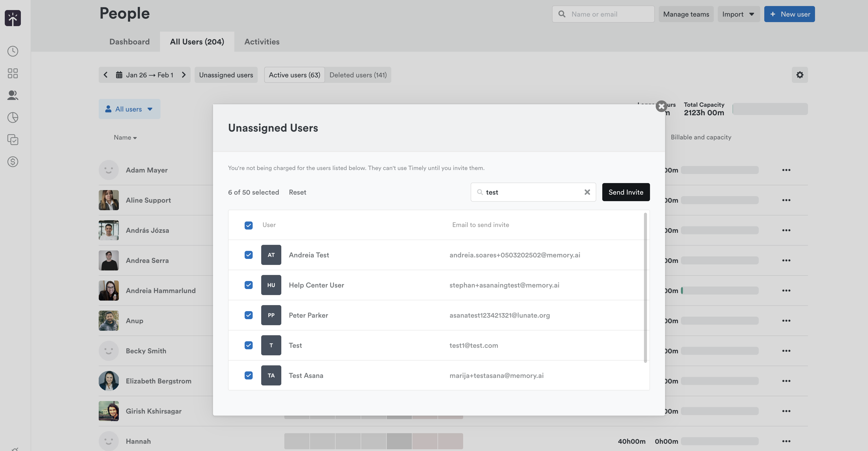Open the Projects grid icon in sidebar
Screen dimensions: 868x451
tap(13, 73)
